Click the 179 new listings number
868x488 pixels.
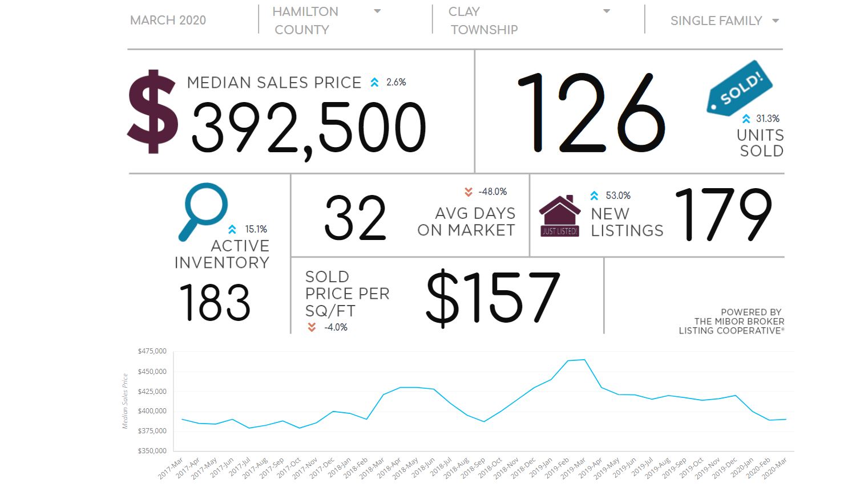click(x=724, y=215)
